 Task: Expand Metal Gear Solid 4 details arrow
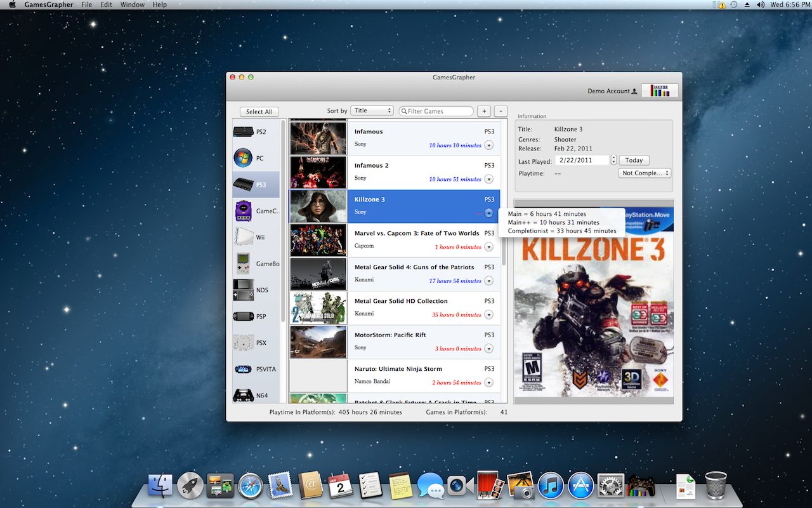click(x=488, y=281)
